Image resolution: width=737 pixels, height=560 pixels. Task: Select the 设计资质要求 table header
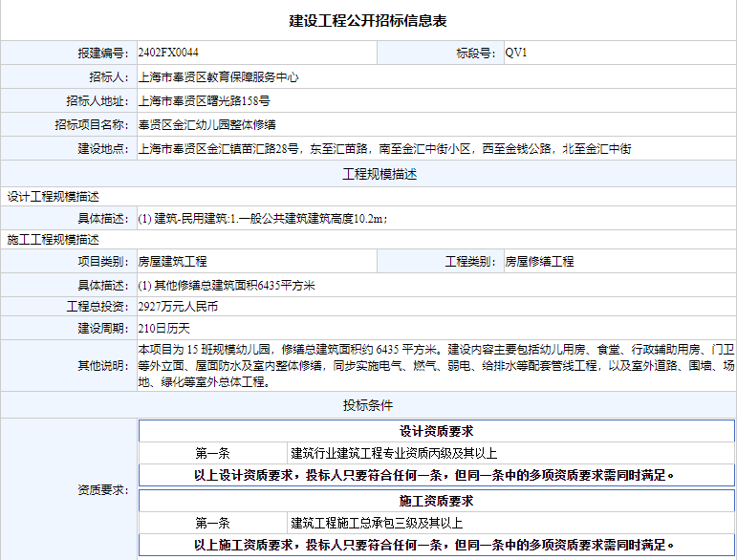point(436,431)
